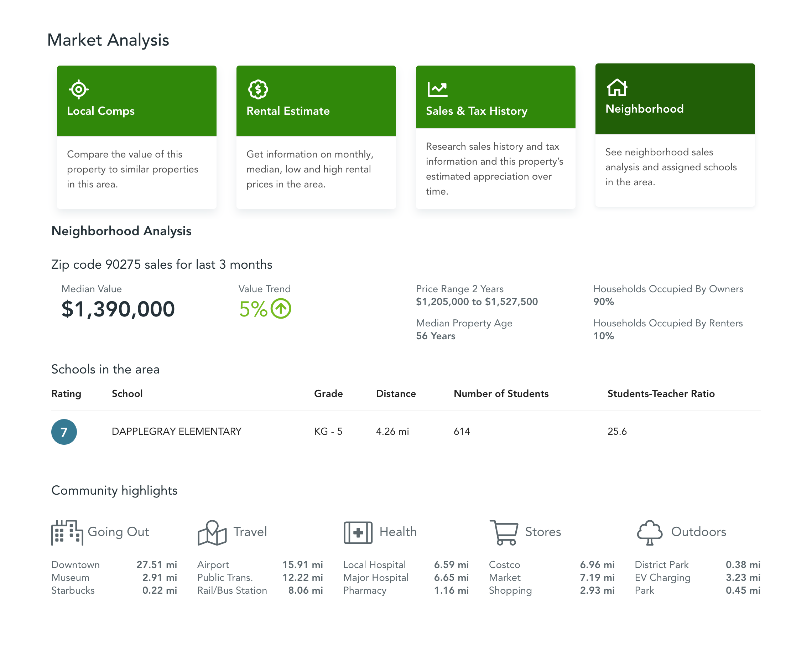The height and width of the screenshot is (650, 812).
Task: Click the Health first-aid kit icon
Action: tap(358, 532)
